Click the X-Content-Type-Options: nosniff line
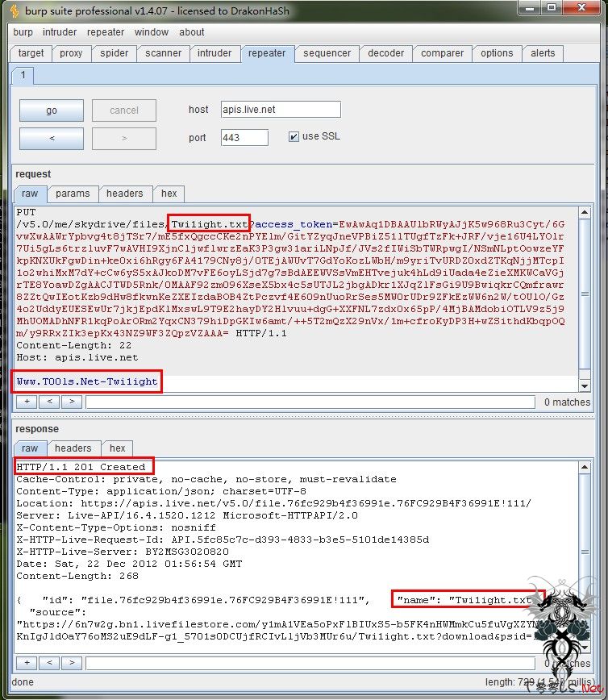Viewport: 608px width, 700px height. [116, 527]
